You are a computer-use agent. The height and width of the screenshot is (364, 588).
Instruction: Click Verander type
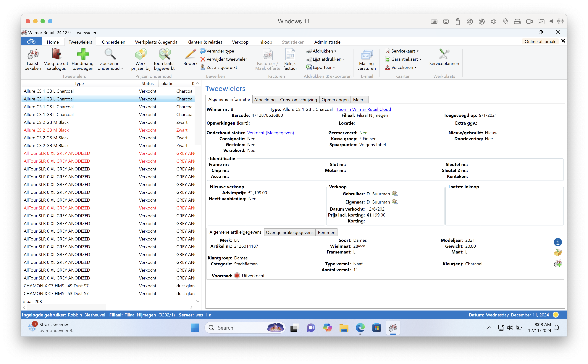(x=217, y=51)
